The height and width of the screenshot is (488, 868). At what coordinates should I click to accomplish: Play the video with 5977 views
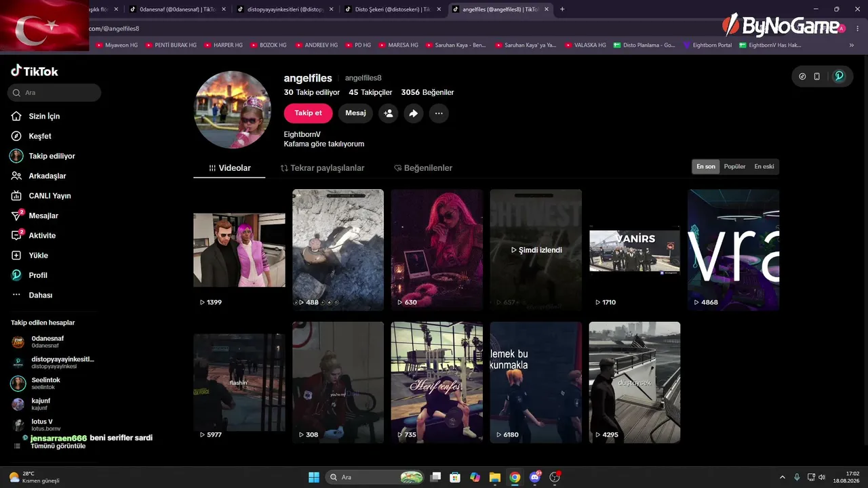[239, 382]
